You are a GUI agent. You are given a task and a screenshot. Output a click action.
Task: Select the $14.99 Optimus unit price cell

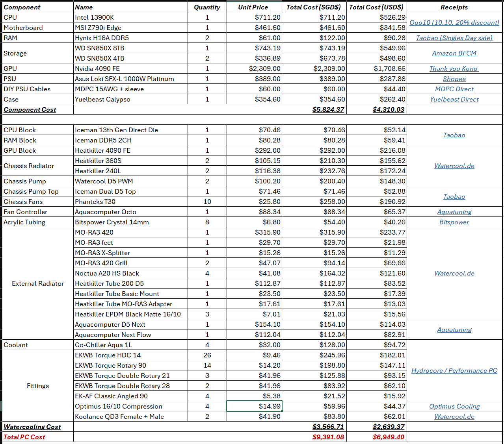[254, 406]
